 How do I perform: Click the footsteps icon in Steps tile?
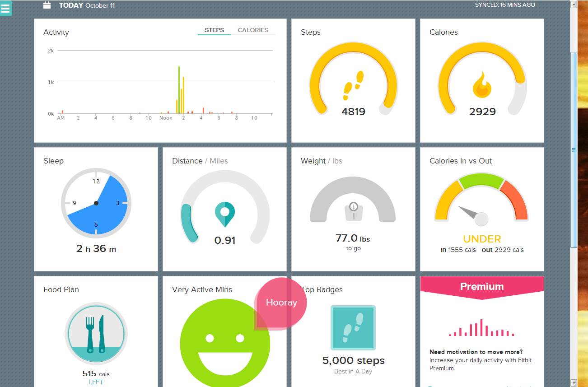click(354, 85)
